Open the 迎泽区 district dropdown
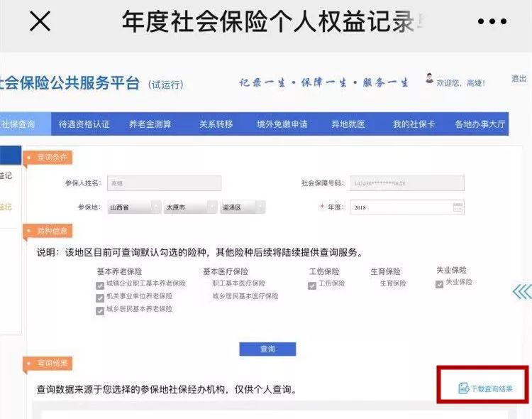Image resolution: width=532 pixels, height=419 pixels. [243, 207]
